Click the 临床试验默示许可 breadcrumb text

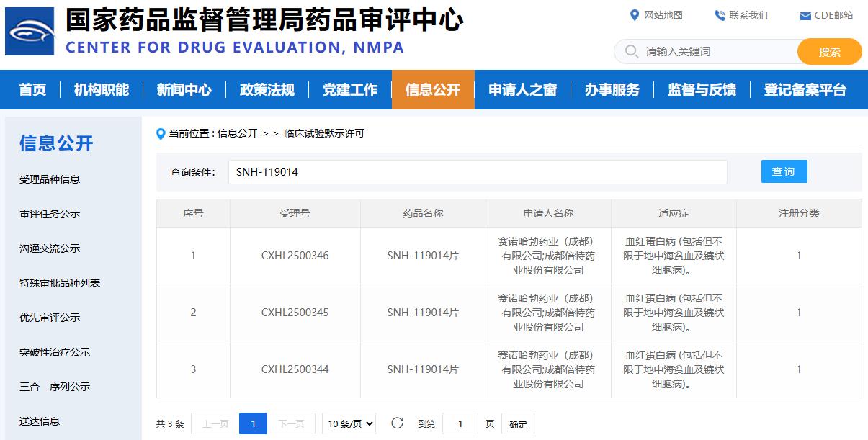[x=324, y=134]
